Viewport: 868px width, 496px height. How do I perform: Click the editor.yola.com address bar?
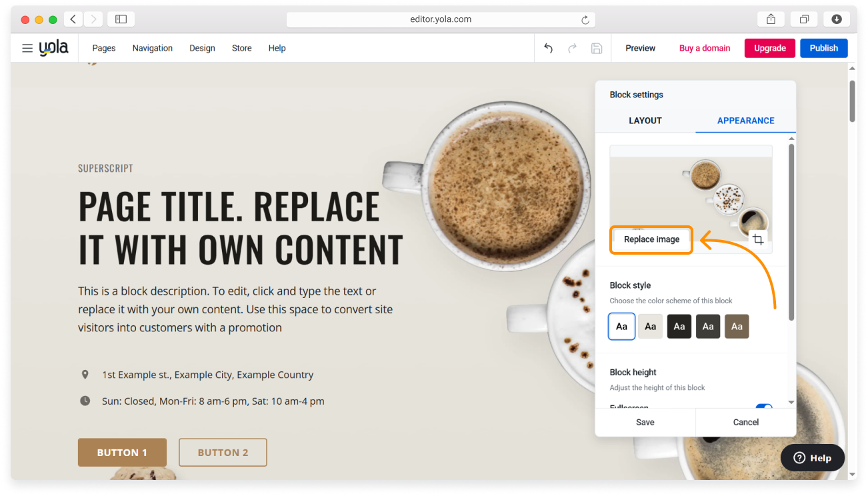(440, 19)
